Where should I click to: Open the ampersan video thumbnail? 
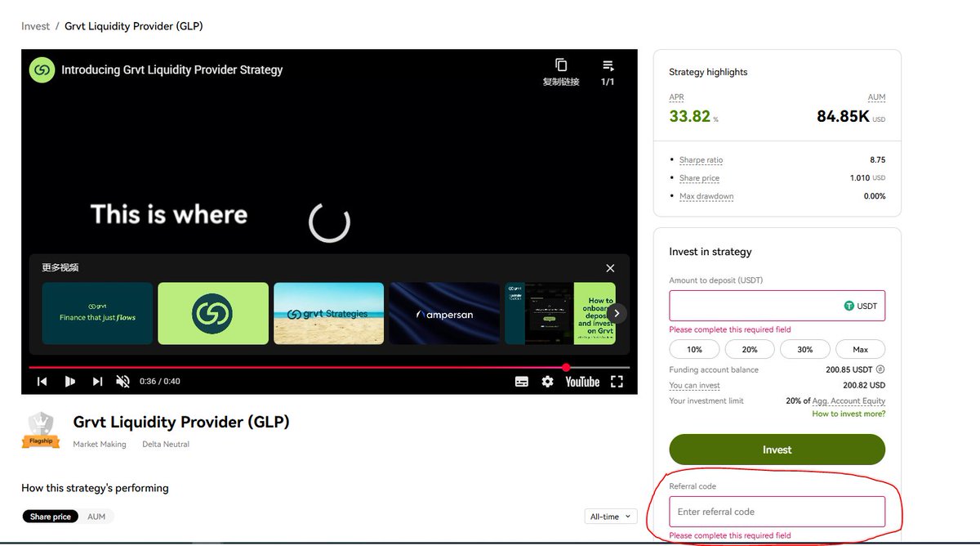[444, 313]
